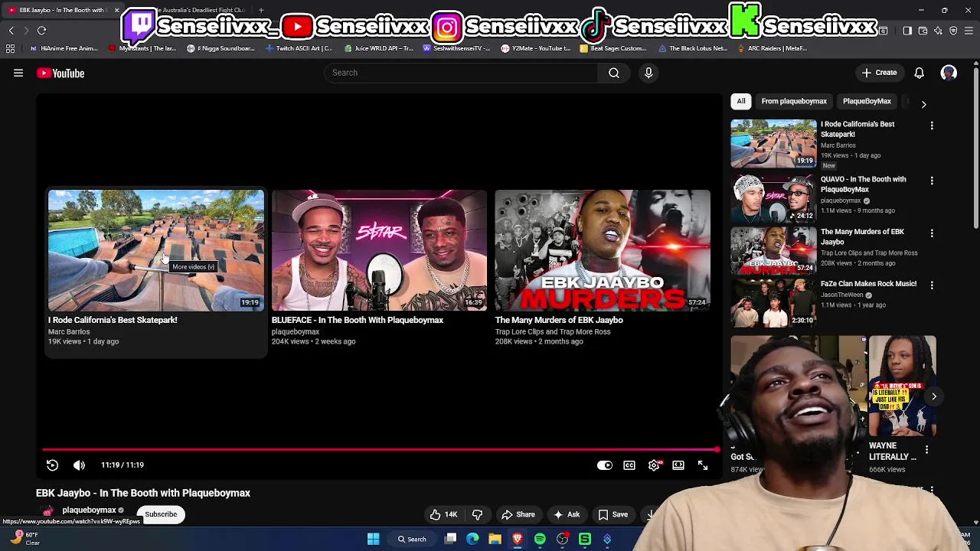980x551 pixels.
Task: Start voice search with the microphone icon
Action: click(x=648, y=73)
